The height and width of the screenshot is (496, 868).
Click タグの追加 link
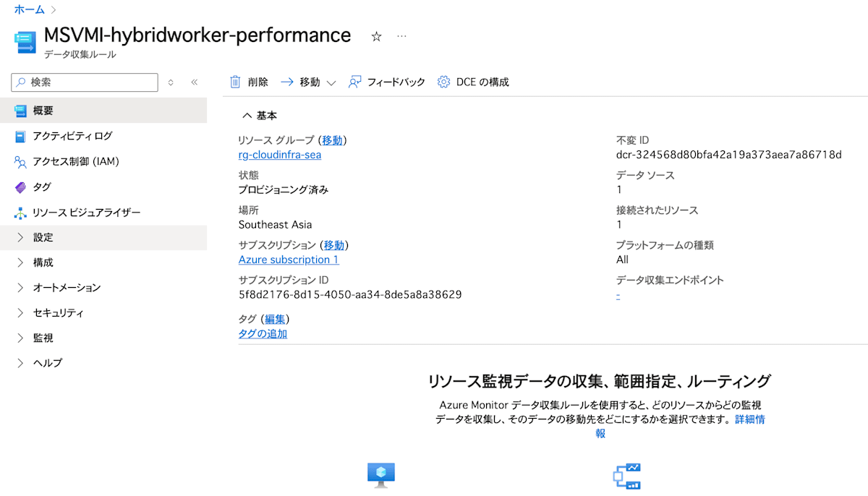(x=263, y=334)
